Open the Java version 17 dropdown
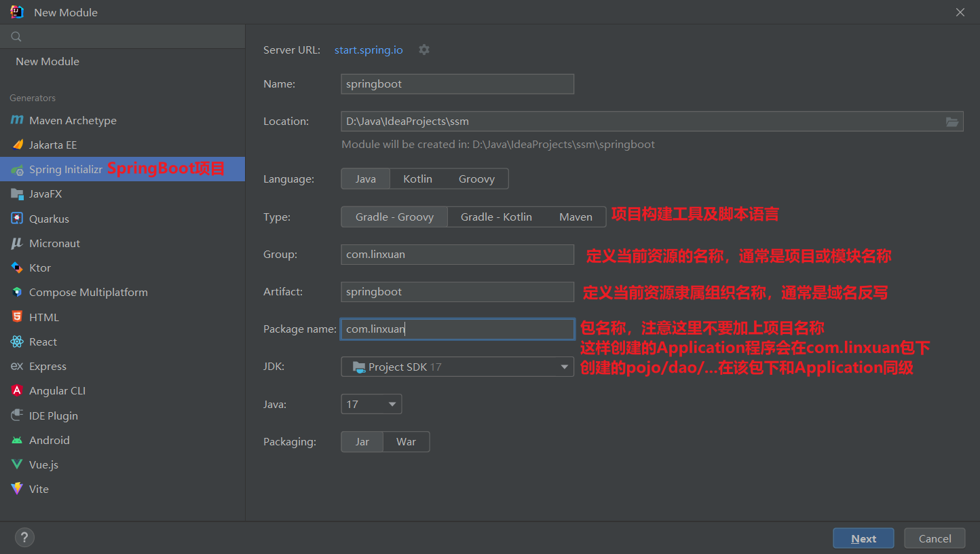Screen dimensions: 980x554 (x=371, y=404)
